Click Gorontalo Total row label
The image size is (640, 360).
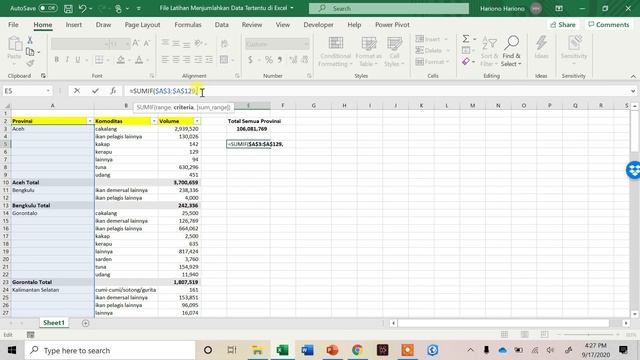(x=52, y=282)
